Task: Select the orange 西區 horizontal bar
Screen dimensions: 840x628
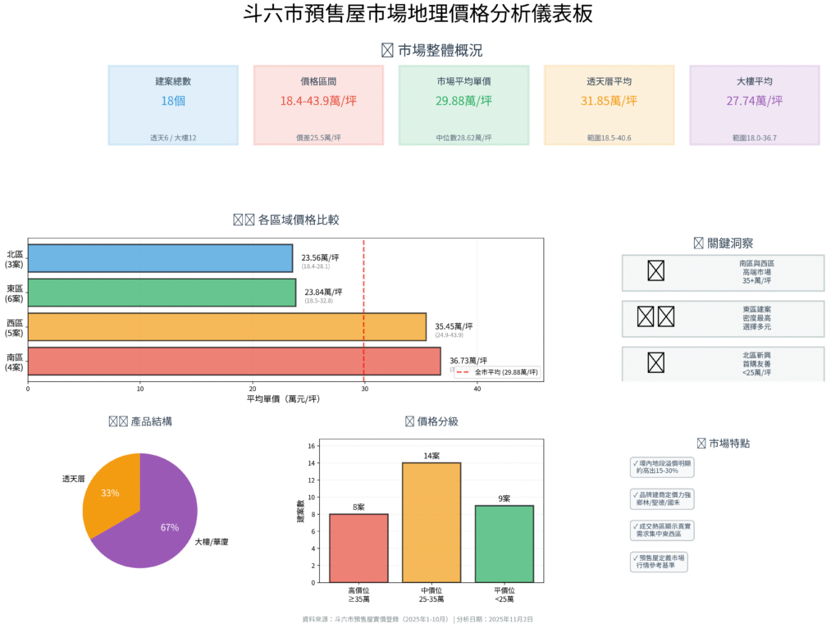Action: tap(226, 326)
